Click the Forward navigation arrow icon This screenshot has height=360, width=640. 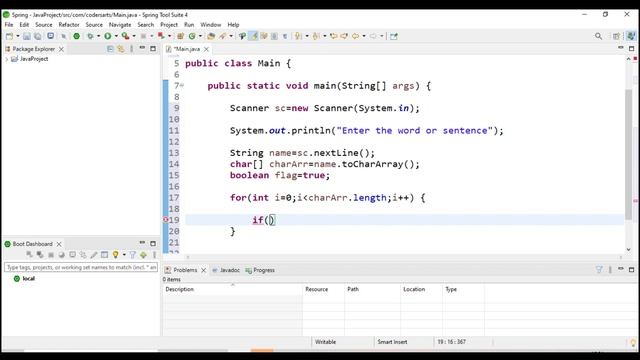coord(373,36)
